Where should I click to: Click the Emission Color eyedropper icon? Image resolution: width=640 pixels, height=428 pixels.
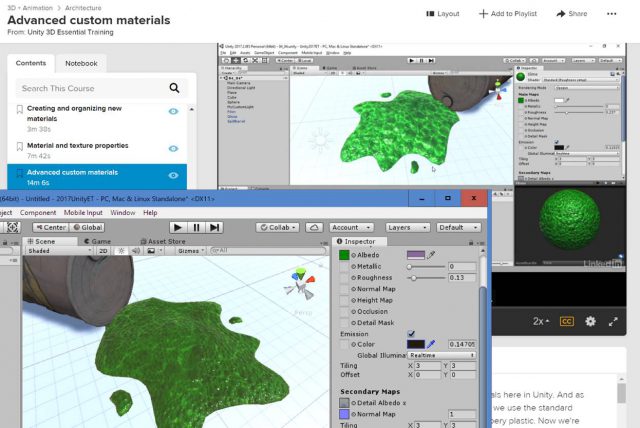pos(431,344)
